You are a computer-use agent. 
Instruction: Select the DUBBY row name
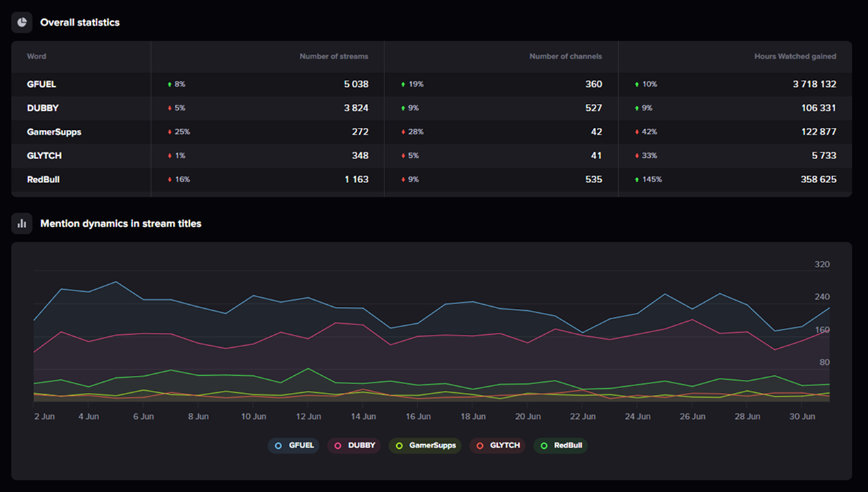(42, 108)
